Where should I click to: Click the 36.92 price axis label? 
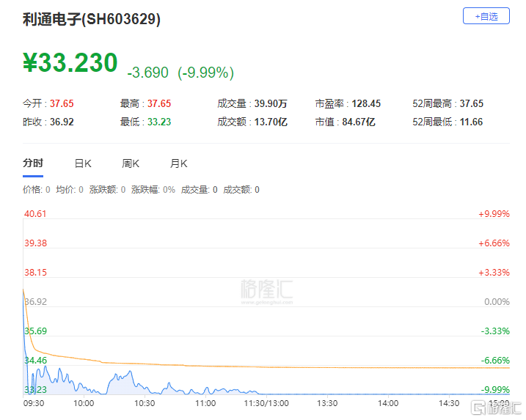click(35, 302)
